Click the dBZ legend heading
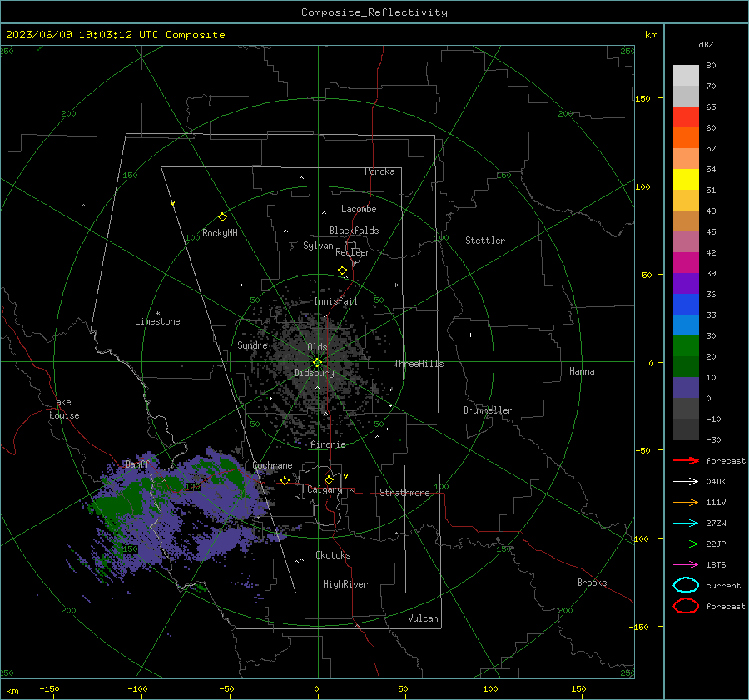Viewport: 749px width, 700px height. (x=706, y=45)
